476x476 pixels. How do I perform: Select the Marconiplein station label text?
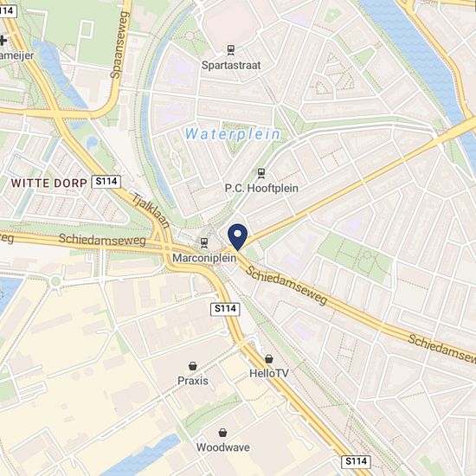coord(204,258)
